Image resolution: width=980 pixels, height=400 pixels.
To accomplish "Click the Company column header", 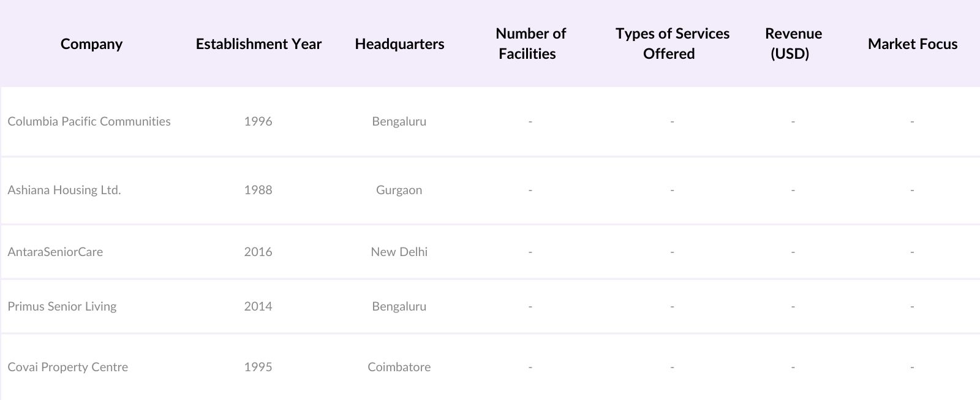I will tap(91, 44).
